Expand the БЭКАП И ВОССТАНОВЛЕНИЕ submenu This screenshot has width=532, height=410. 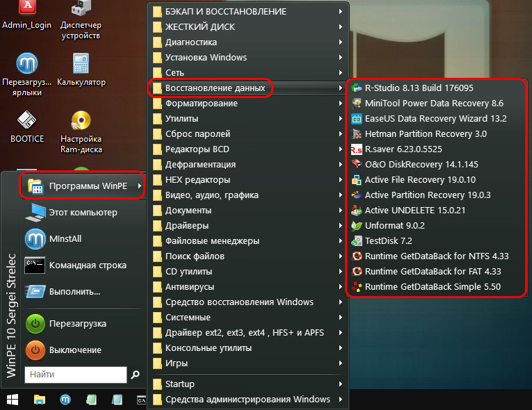click(248, 12)
